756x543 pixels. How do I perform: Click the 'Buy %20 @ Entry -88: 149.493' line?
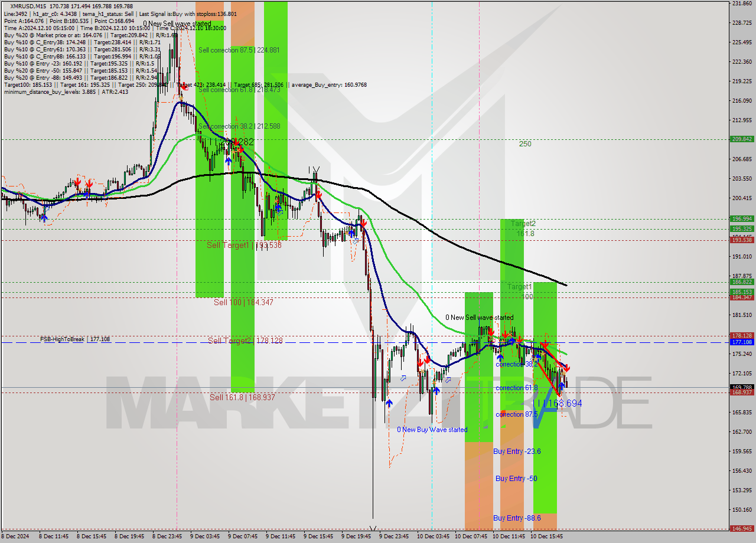pyautogui.click(x=80, y=77)
